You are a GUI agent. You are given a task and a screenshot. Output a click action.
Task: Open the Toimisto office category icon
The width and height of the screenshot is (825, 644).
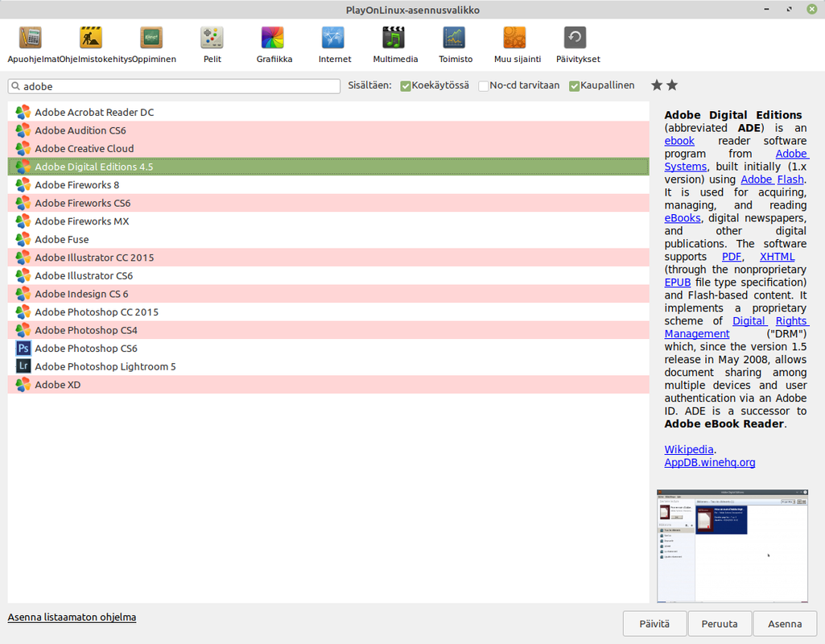[454, 38]
